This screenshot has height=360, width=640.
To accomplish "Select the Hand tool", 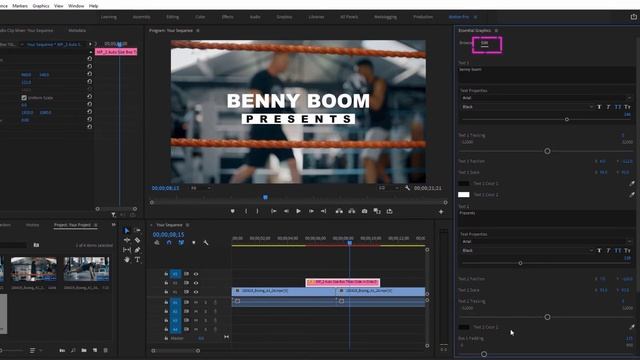I will 127,259.
